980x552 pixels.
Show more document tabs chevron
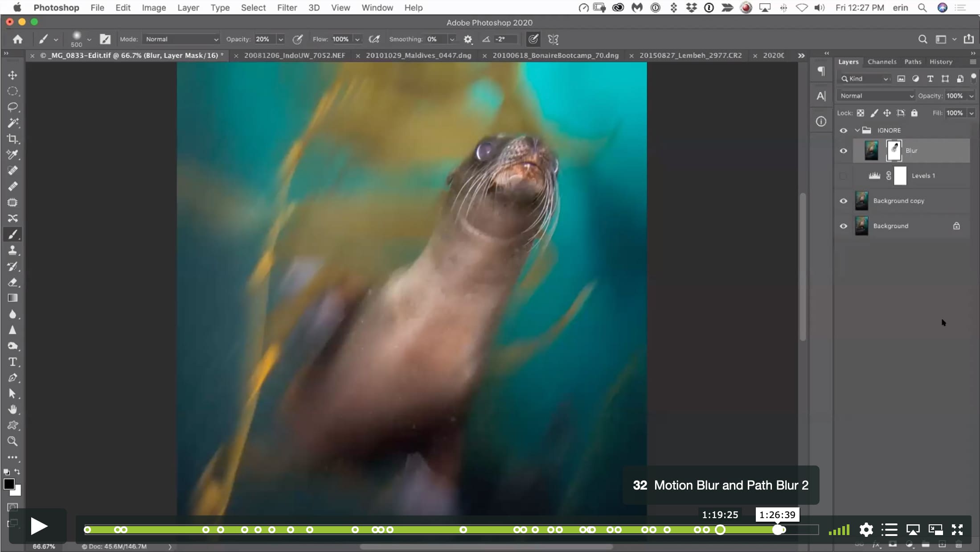(x=801, y=56)
